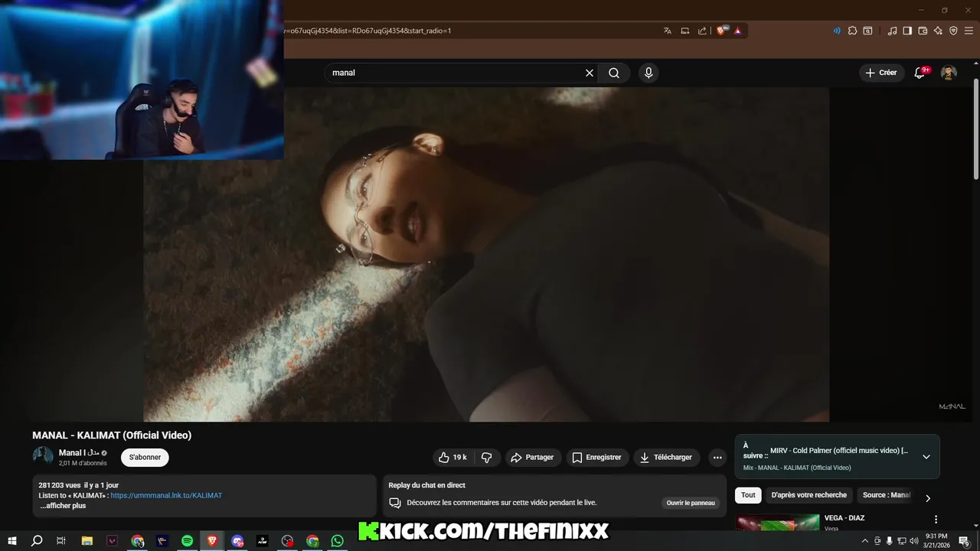Click the Télécharger download button

click(666, 458)
